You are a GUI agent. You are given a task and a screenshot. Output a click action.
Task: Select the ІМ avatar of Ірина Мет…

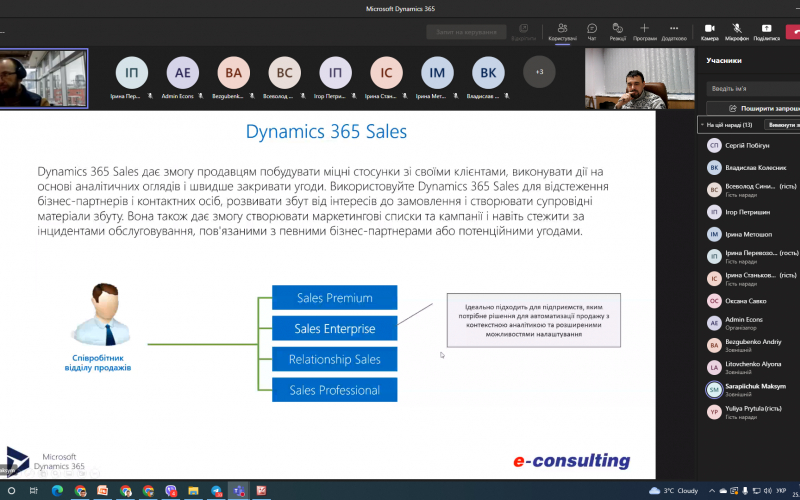(x=437, y=73)
